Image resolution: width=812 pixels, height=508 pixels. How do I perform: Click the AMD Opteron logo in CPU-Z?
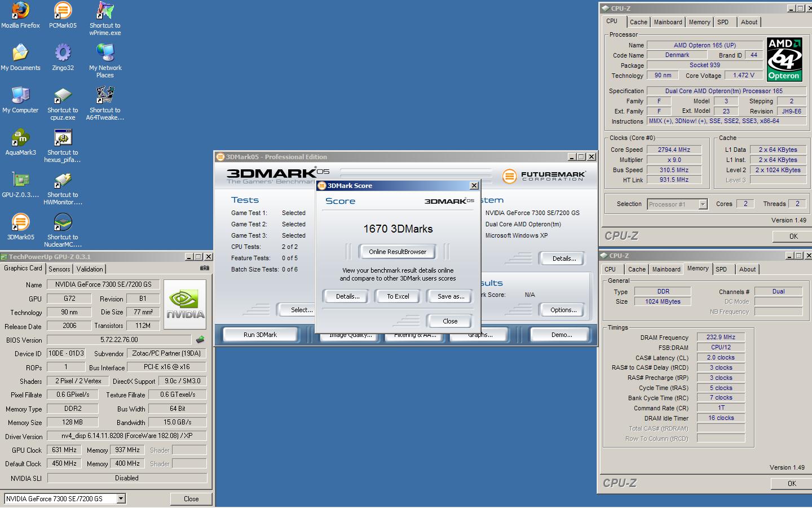[784, 59]
